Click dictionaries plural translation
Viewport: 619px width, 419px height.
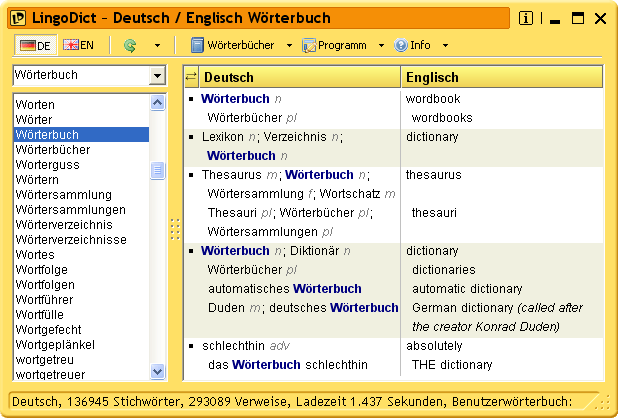coord(444,270)
